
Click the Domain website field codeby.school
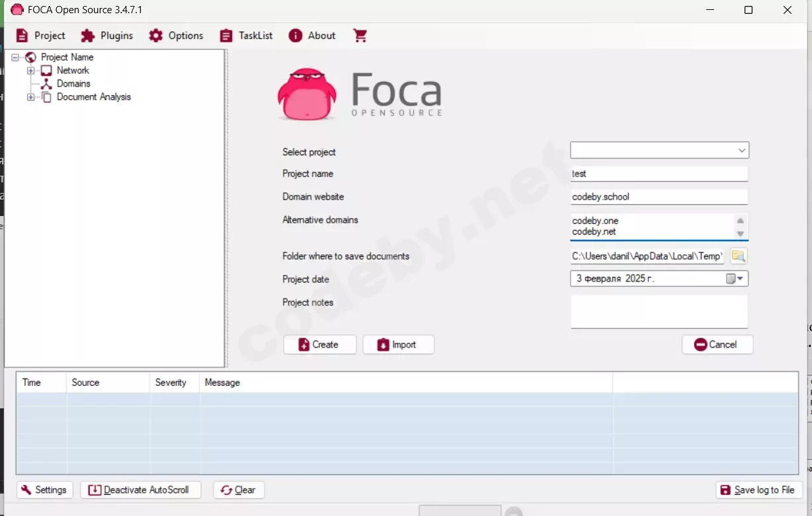[659, 197]
